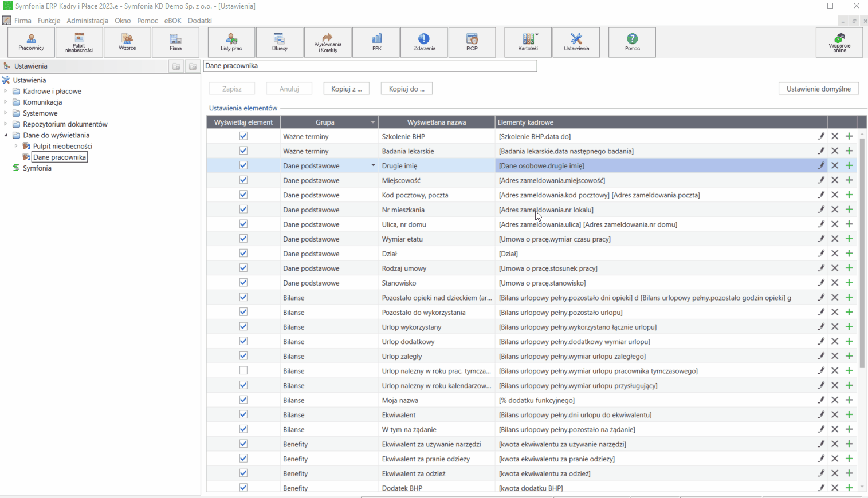Select the Symfonia tree item
868x498 pixels.
pos(37,168)
